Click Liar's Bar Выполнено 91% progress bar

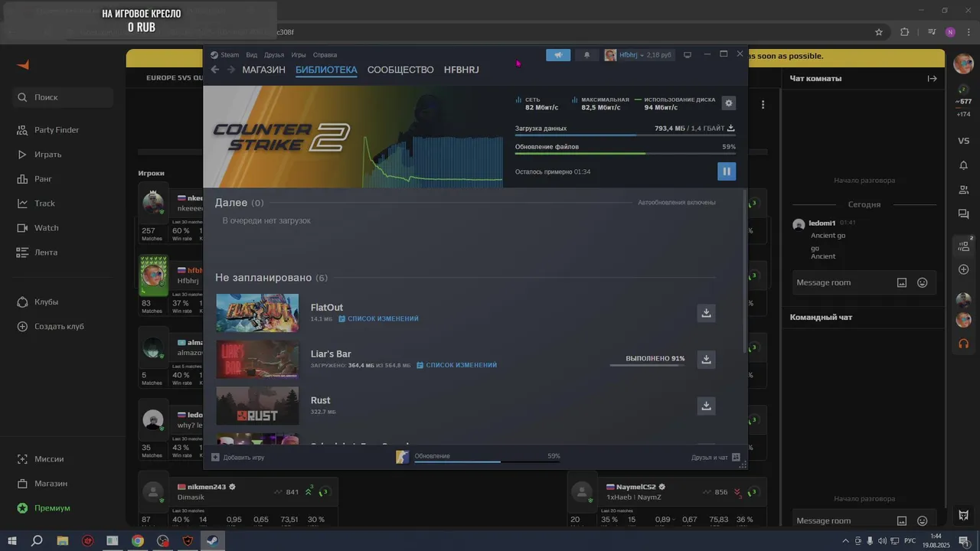(x=648, y=366)
